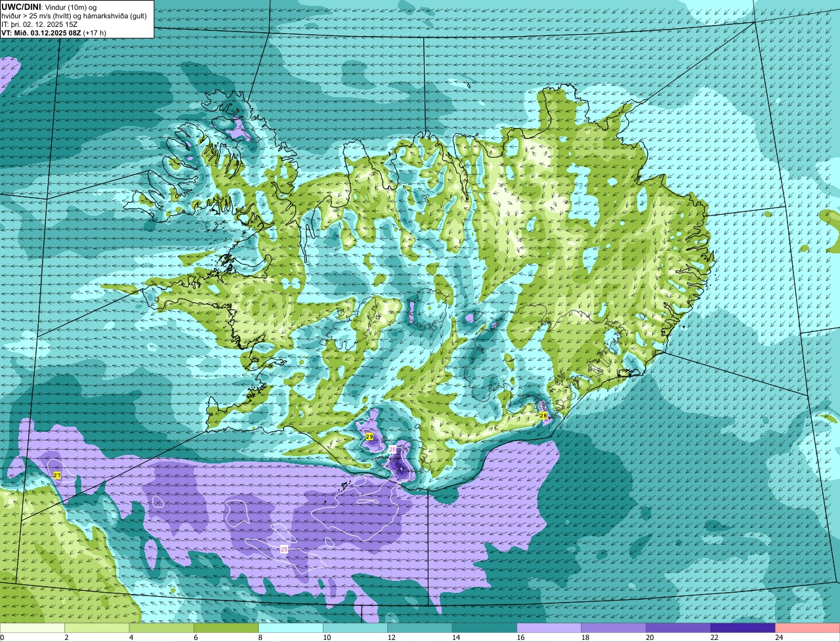Click white 25 contour label over southern ocean

[284, 549]
